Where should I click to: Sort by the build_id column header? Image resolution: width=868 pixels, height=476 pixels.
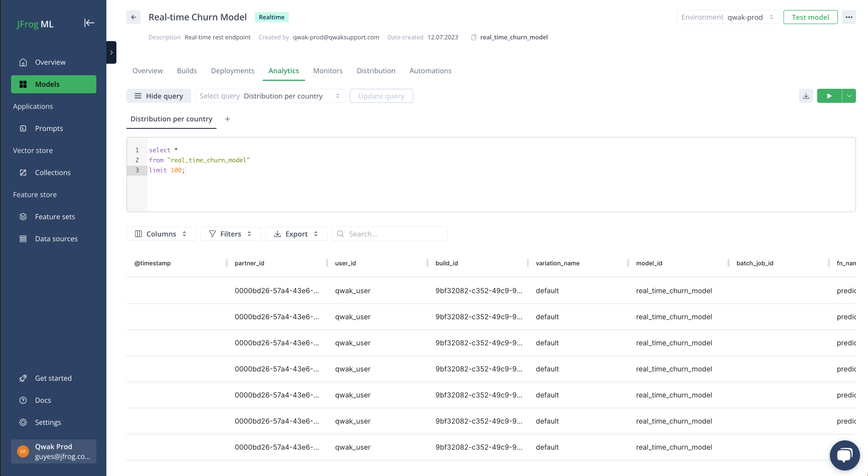coord(447,263)
